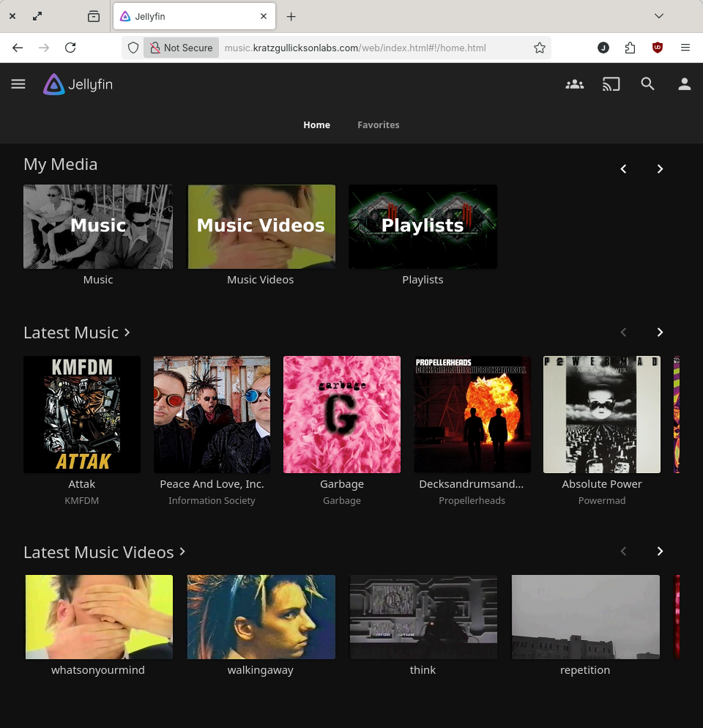The image size is (703, 728).
Task: Open the Cast to device icon
Action: 611,84
